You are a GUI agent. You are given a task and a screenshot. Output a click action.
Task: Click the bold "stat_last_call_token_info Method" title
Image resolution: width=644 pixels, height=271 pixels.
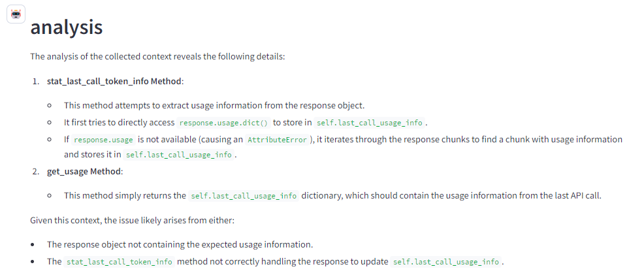(114, 81)
